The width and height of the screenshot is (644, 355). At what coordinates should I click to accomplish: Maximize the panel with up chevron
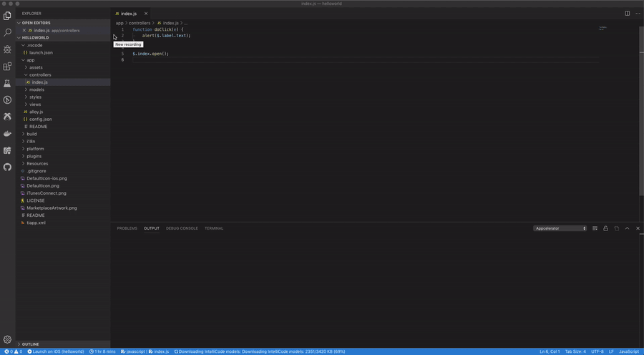coord(627,228)
